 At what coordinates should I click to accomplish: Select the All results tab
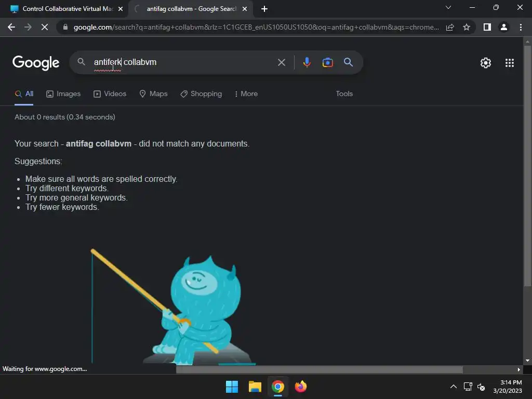point(24,94)
